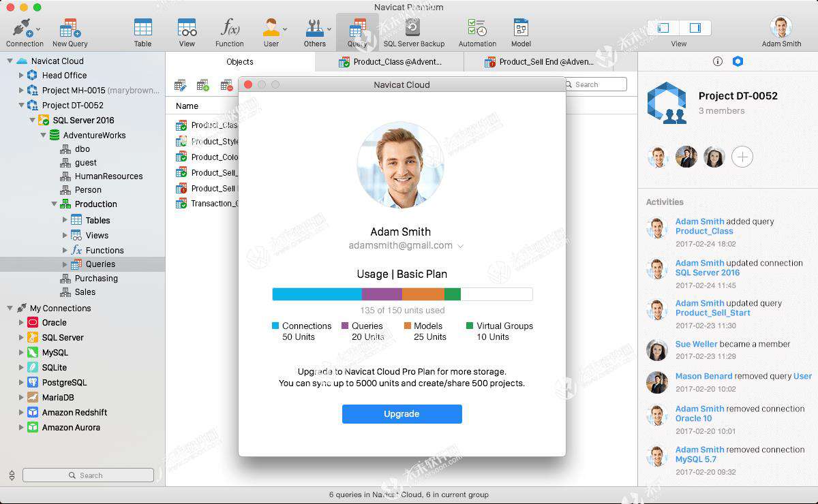
Task: Expand the Tables node under Production
Action: point(65,220)
